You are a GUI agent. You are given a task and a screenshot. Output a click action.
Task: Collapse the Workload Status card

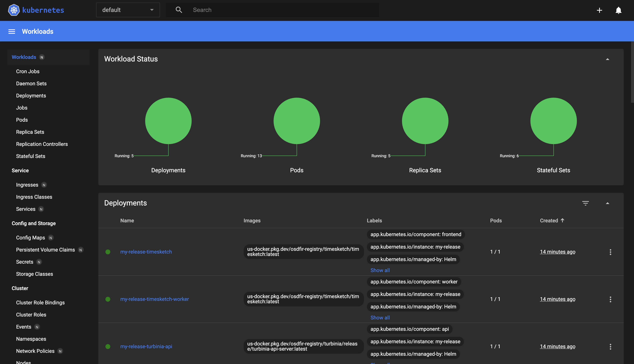[608, 59]
